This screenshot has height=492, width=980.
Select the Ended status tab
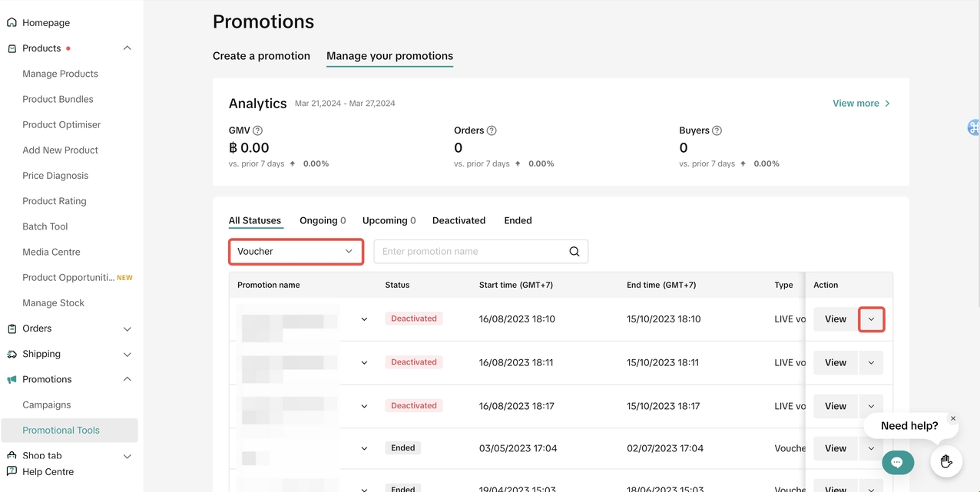518,220
